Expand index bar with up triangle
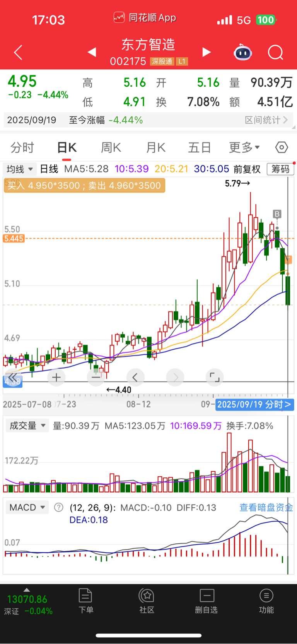The image size is (297, 644). (26, 590)
